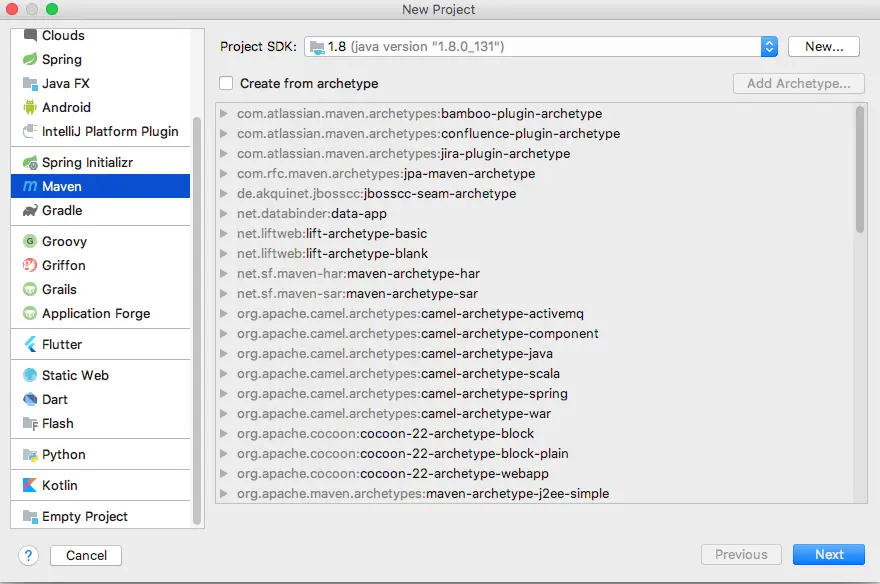Viewport: 880px width, 584px height.
Task: Click the Spring leaf icon
Action: [30, 59]
